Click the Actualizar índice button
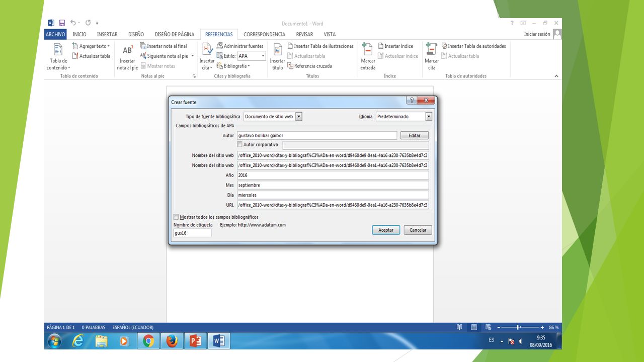Screen dimensions: 644x362 [398, 56]
